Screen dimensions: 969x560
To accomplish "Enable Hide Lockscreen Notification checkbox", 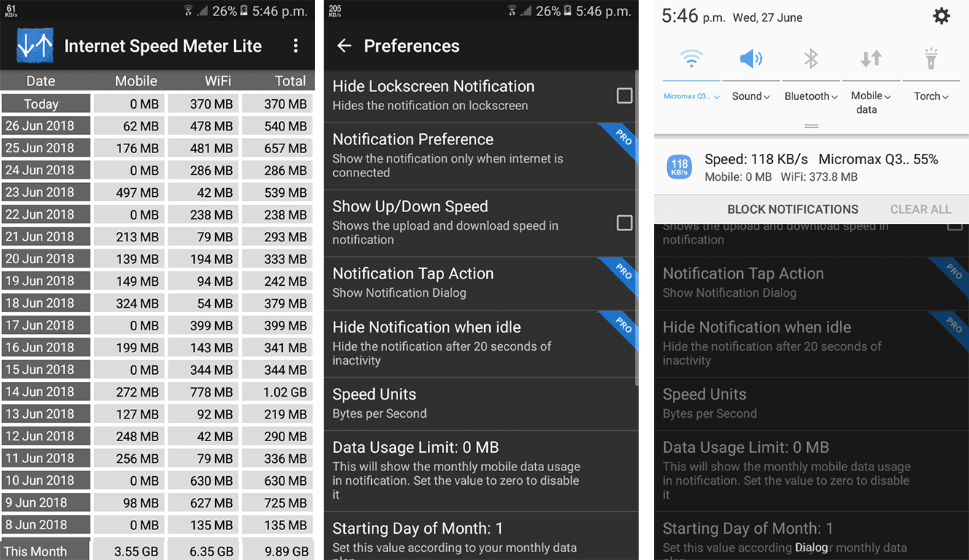I will coord(624,95).
